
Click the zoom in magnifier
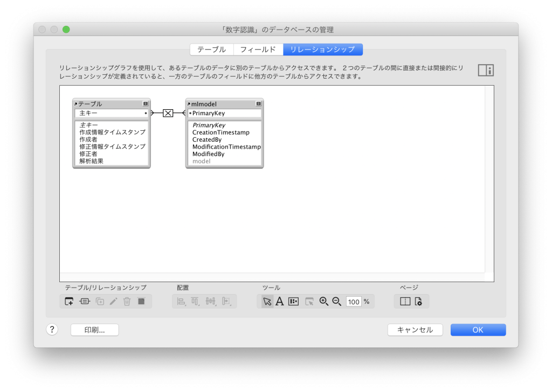324,302
